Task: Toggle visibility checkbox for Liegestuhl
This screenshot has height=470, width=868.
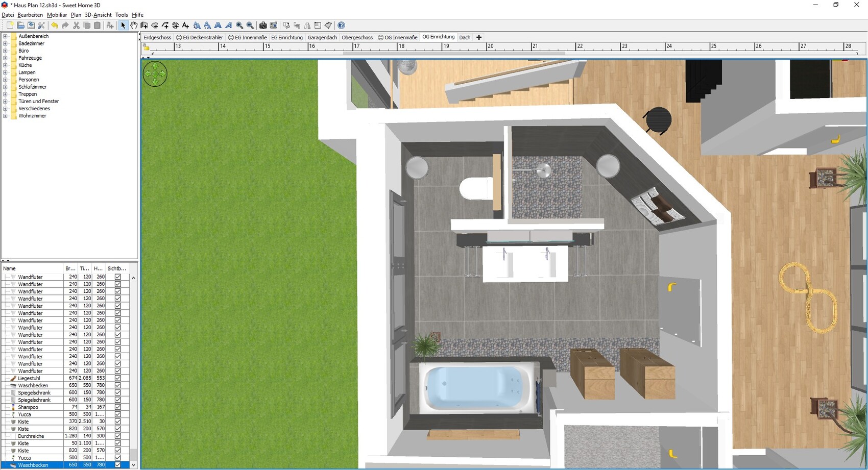Action: [118, 378]
